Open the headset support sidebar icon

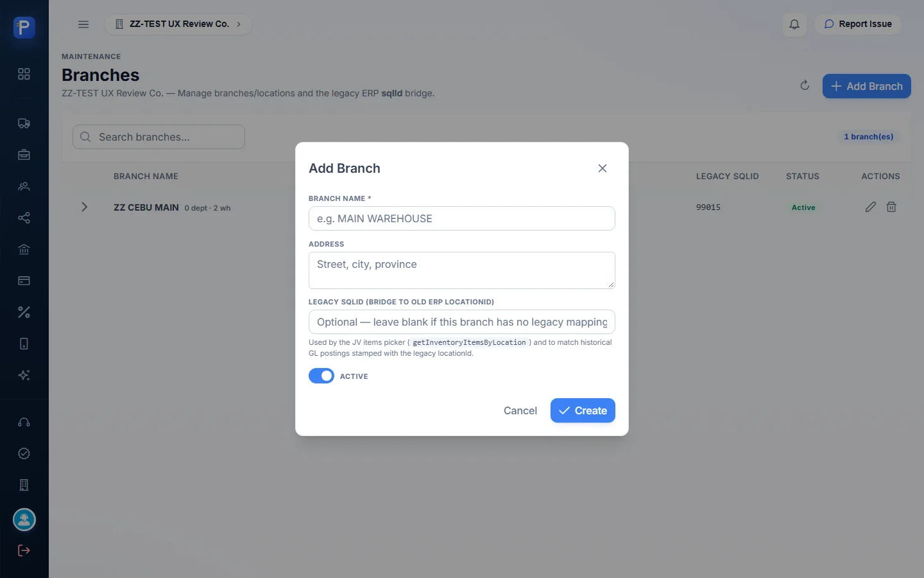[x=24, y=422]
